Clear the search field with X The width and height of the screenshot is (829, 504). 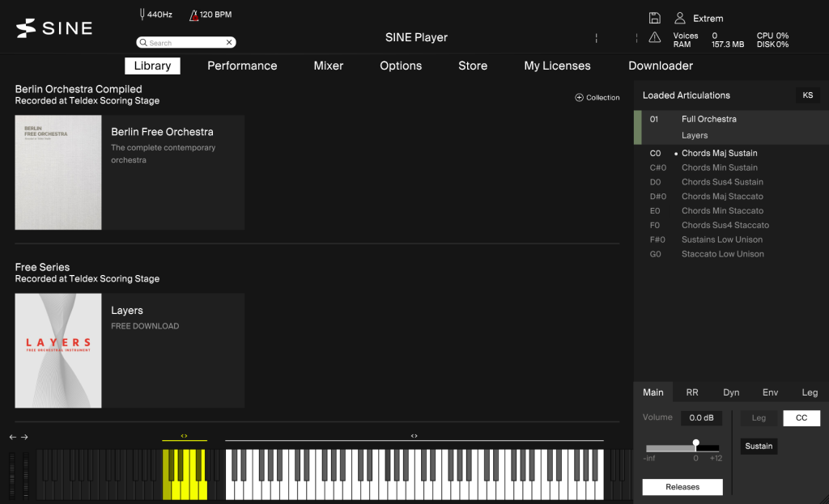229,42
